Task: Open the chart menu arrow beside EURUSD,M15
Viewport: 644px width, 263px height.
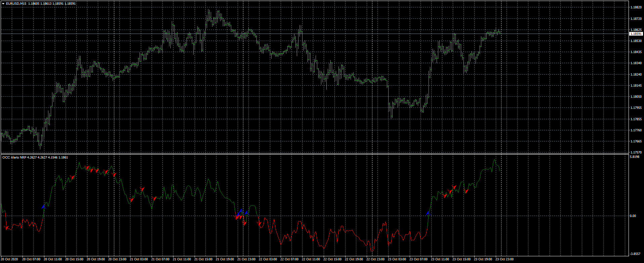Action: click(3, 4)
